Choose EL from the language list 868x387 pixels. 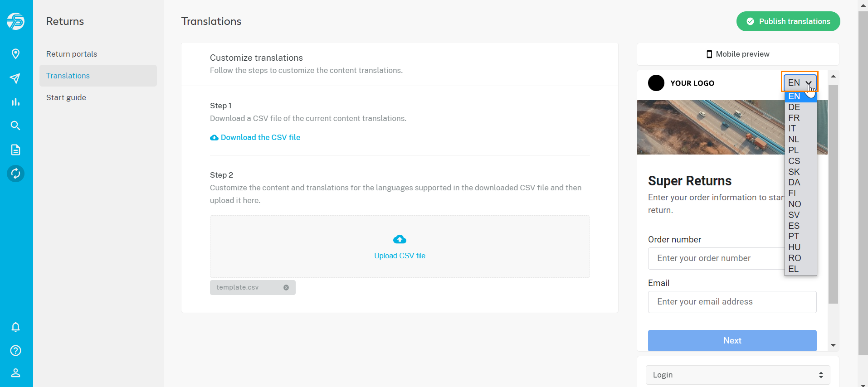coord(801,269)
